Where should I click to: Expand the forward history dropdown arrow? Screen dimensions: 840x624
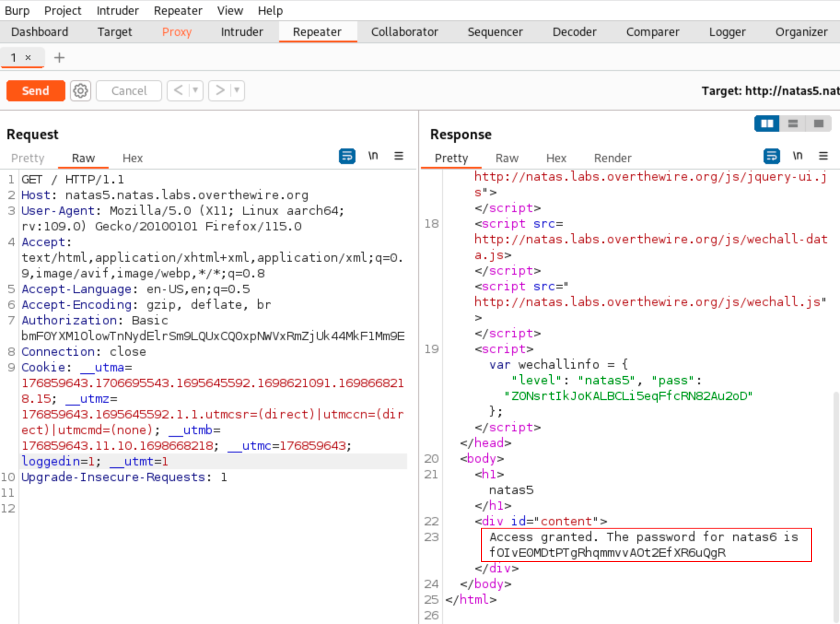(237, 90)
